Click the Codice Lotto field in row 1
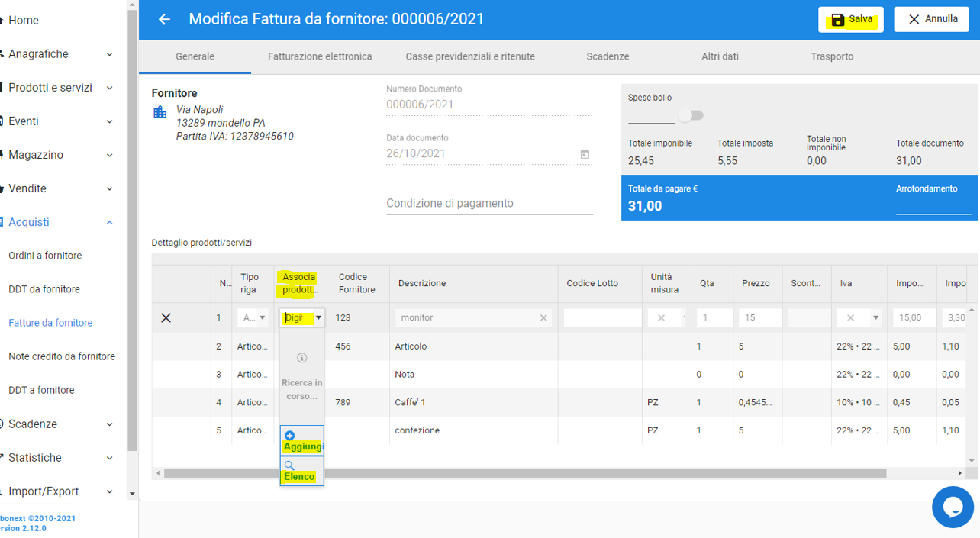 pyautogui.click(x=602, y=317)
